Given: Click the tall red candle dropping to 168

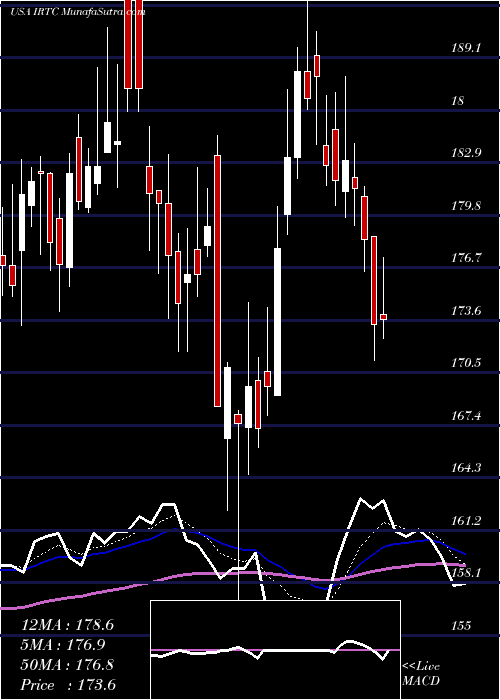Looking at the screenshot, I should click(x=217, y=281).
